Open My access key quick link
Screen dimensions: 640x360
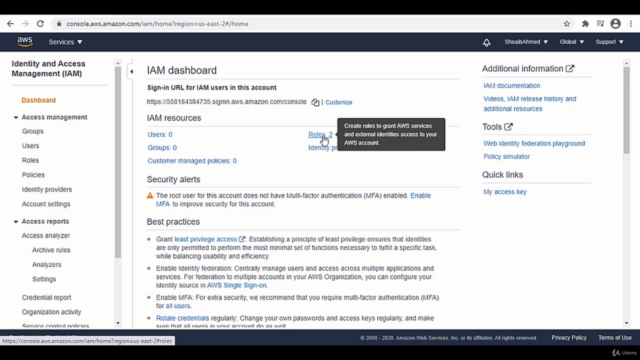pyautogui.click(x=505, y=192)
